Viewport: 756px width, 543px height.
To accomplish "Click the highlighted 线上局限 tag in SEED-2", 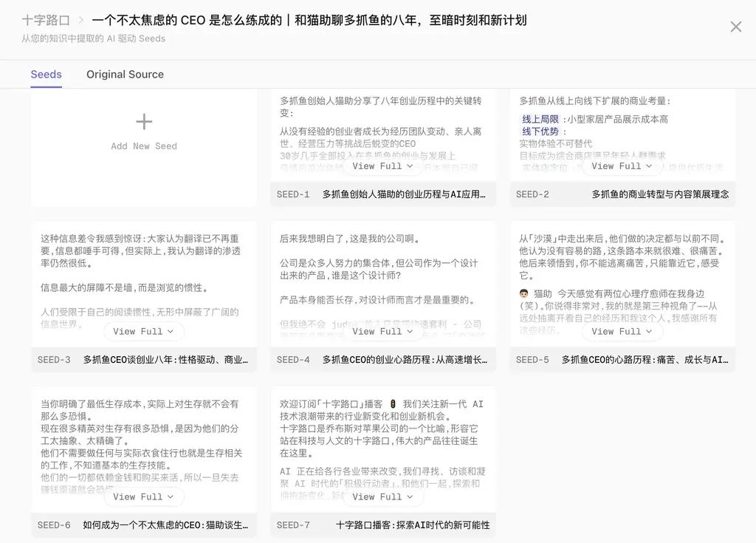I will [540, 119].
